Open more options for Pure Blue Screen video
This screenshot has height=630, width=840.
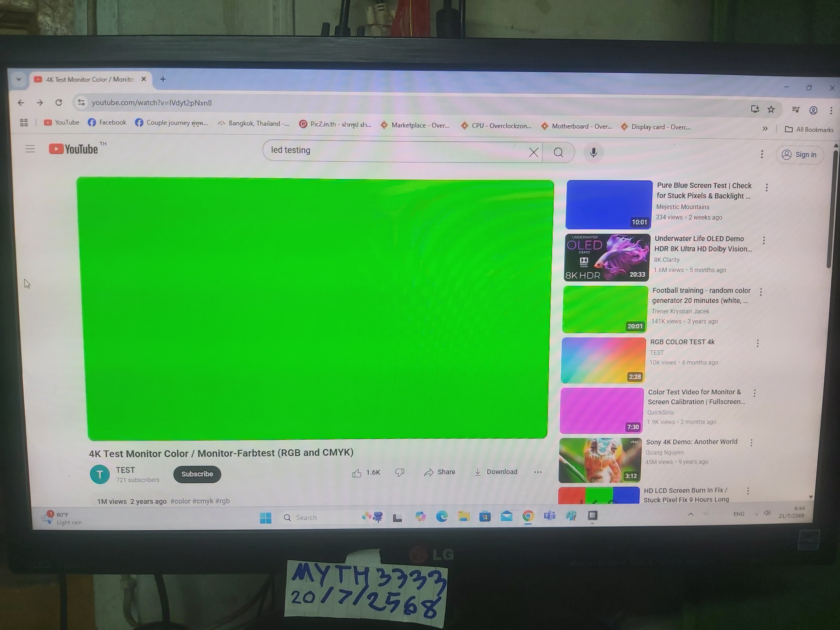tap(767, 187)
